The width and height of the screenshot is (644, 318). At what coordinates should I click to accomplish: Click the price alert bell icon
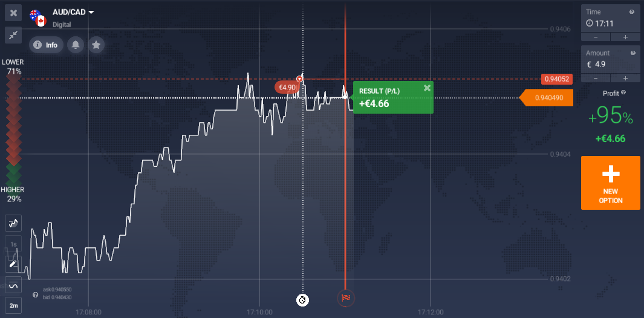(76, 45)
